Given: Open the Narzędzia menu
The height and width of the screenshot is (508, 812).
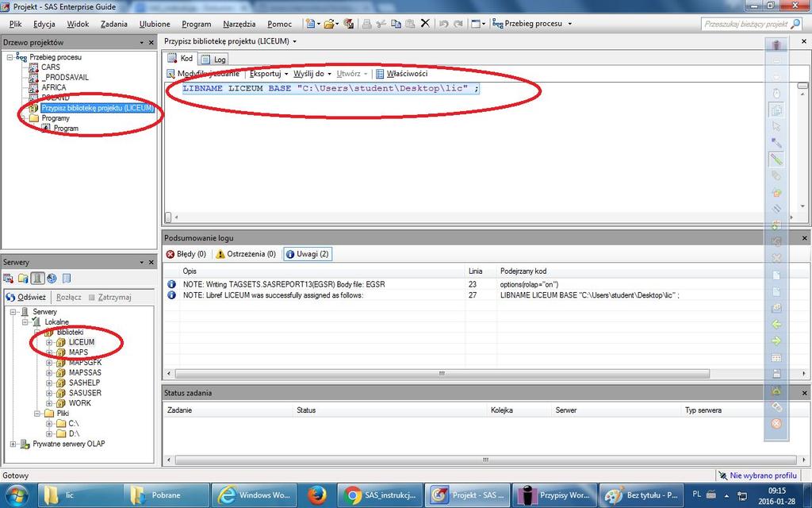Looking at the screenshot, I should (x=239, y=24).
